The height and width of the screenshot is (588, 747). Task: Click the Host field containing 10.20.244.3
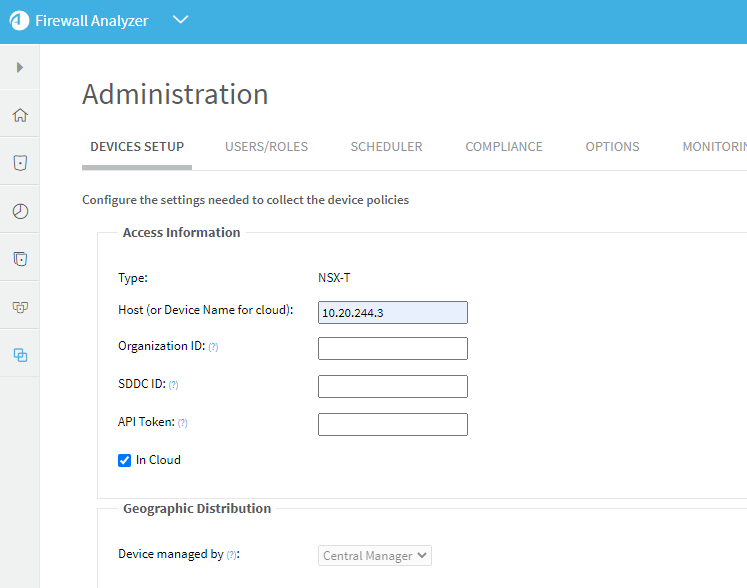pyautogui.click(x=392, y=313)
